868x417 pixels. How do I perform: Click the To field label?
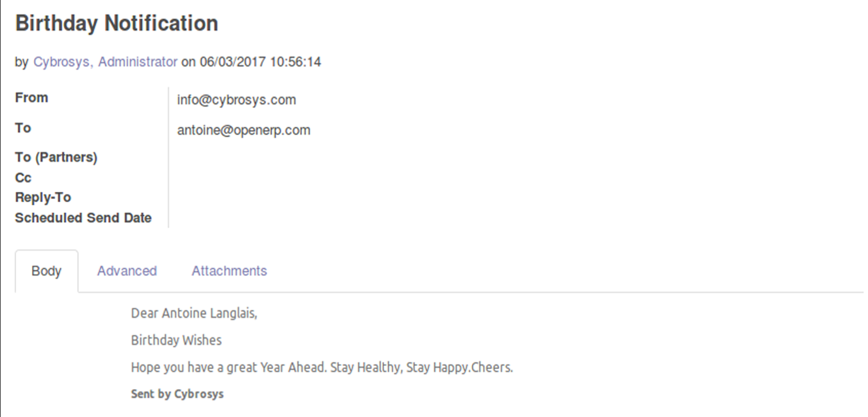(x=23, y=128)
